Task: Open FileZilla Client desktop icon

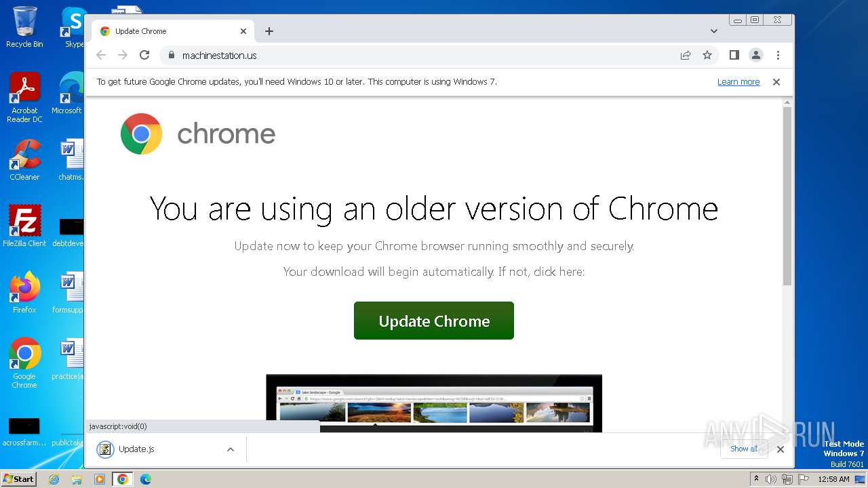Action: pos(24,226)
